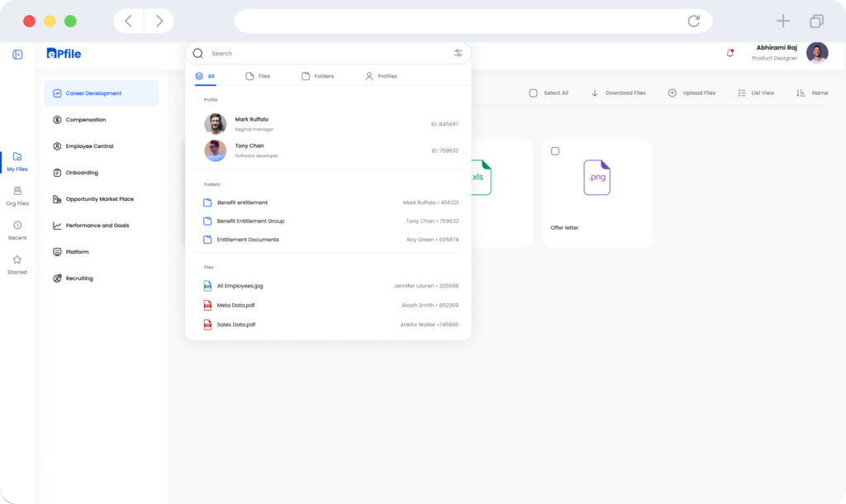Open the My Files section in the sidebar
The height and width of the screenshot is (504, 846).
17,163
